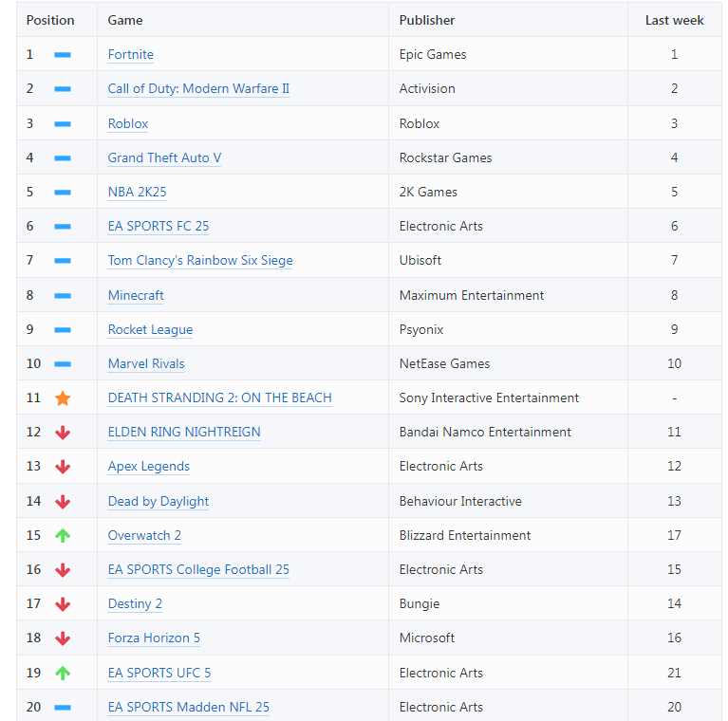Open the Destiny 2 link
This screenshot has height=721, width=728.
135,604
